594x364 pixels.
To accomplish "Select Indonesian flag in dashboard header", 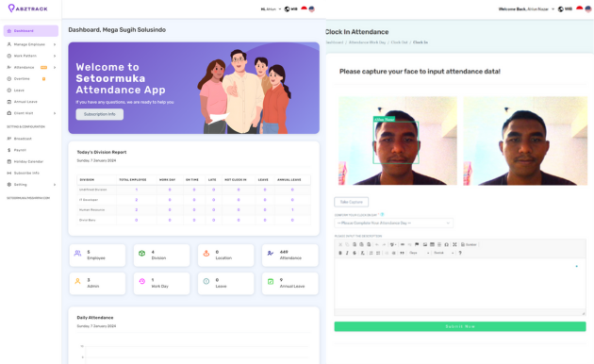I will click(304, 9).
